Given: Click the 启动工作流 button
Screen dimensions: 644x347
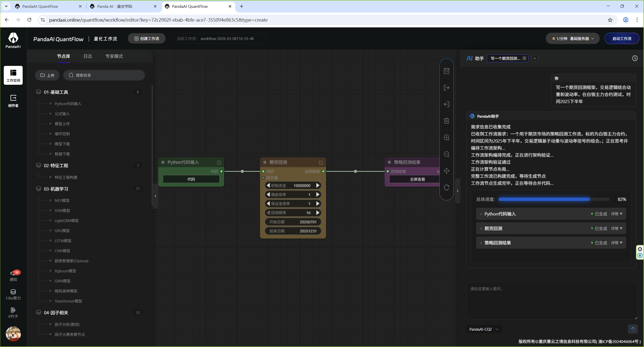Looking at the screenshot, I should (622, 38).
